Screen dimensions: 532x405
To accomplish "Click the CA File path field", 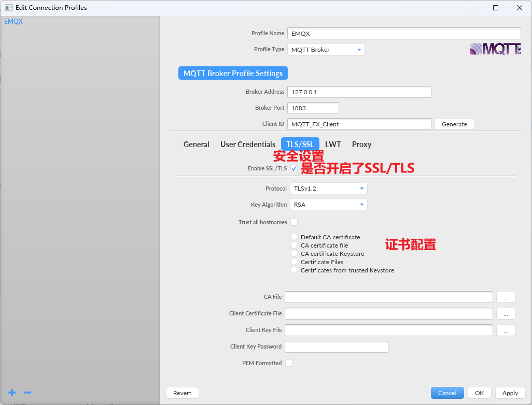I will point(389,297).
